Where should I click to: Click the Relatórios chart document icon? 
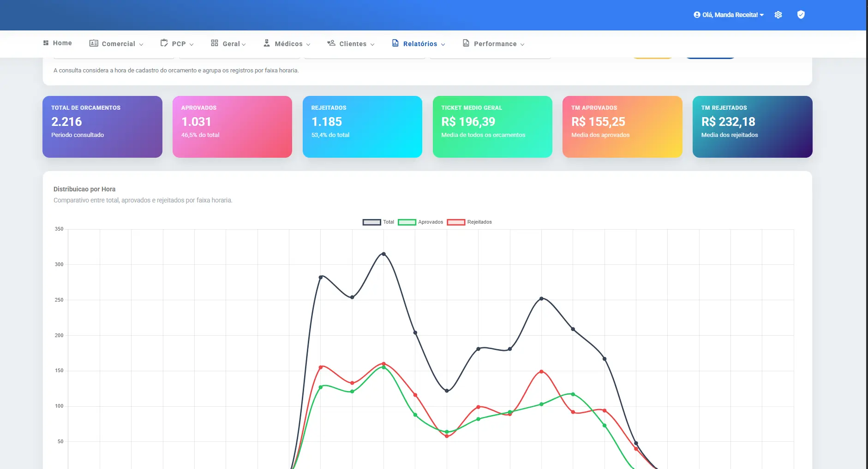pos(395,43)
